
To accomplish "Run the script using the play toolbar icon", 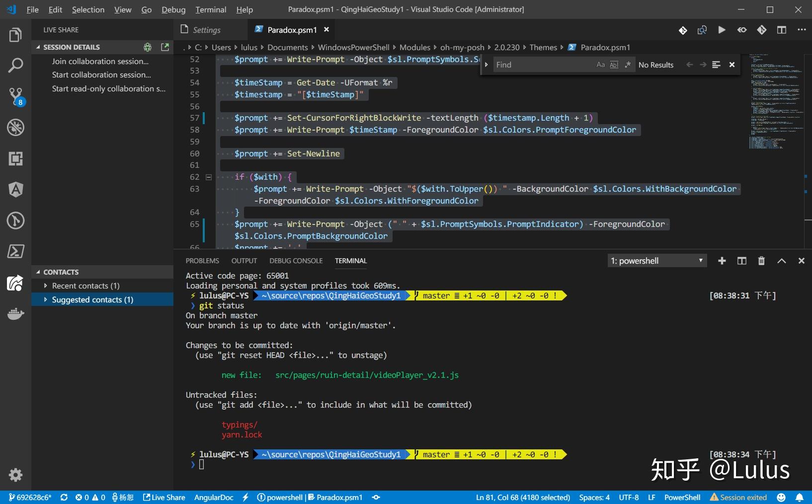I will pyautogui.click(x=722, y=30).
